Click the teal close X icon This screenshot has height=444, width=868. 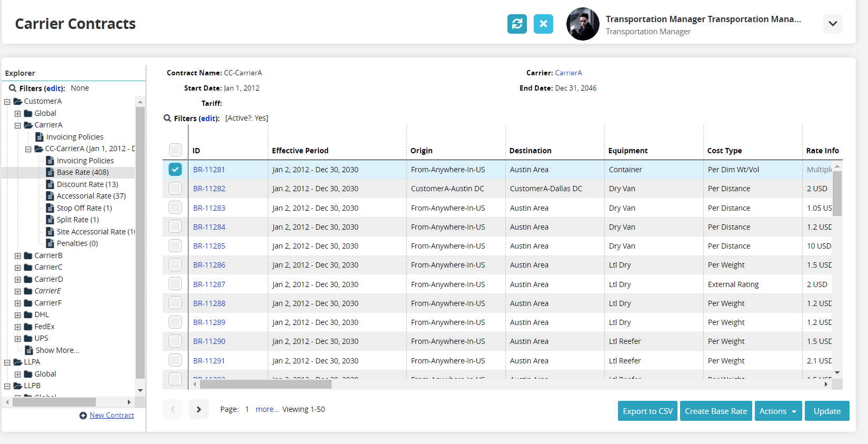pyautogui.click(x=543, y=24)
